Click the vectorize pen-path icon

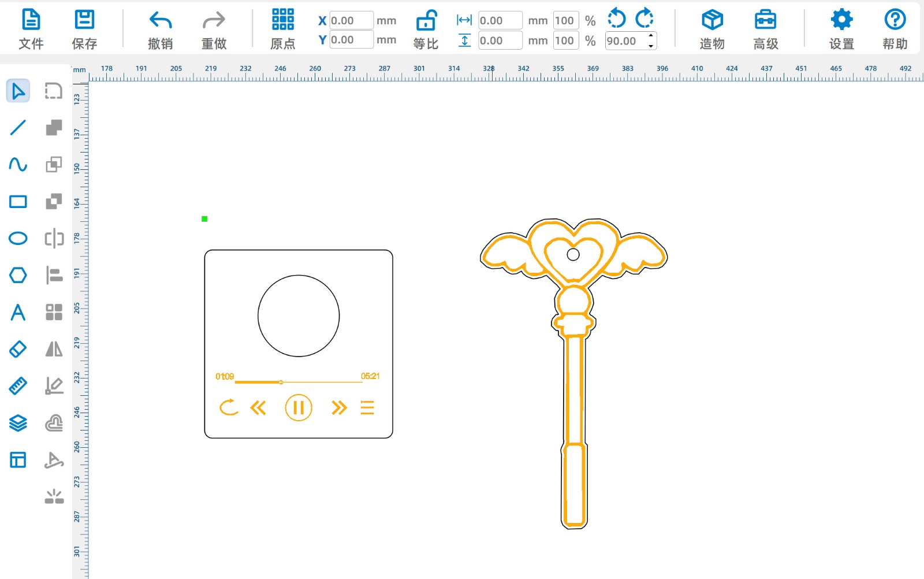(54, 460)
